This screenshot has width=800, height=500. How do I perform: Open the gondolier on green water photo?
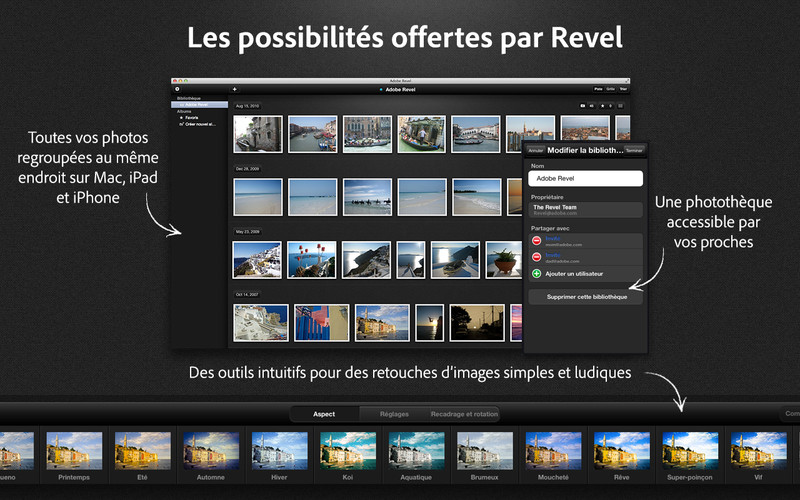coord(421,134)
